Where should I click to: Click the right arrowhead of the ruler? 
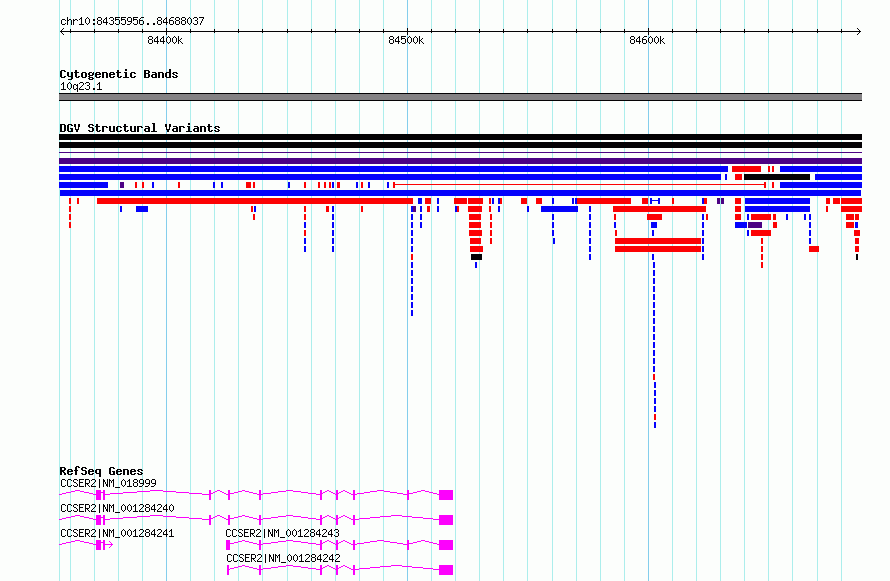(x=859, y=32)
